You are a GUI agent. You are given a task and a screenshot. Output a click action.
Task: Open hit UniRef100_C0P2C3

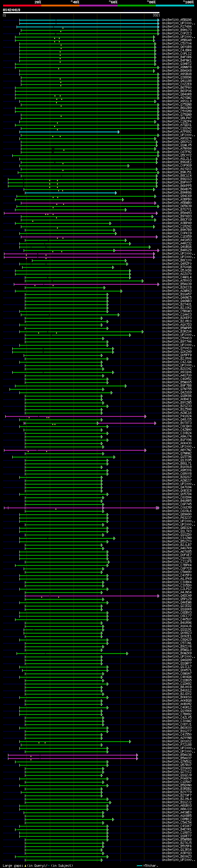pyautogui.click(x=177, y=33)
